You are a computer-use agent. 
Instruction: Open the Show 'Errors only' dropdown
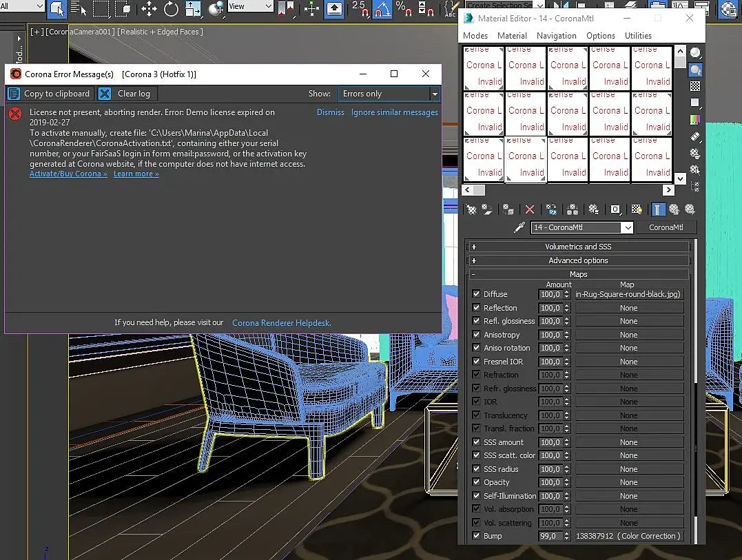(x=389, y=94)
